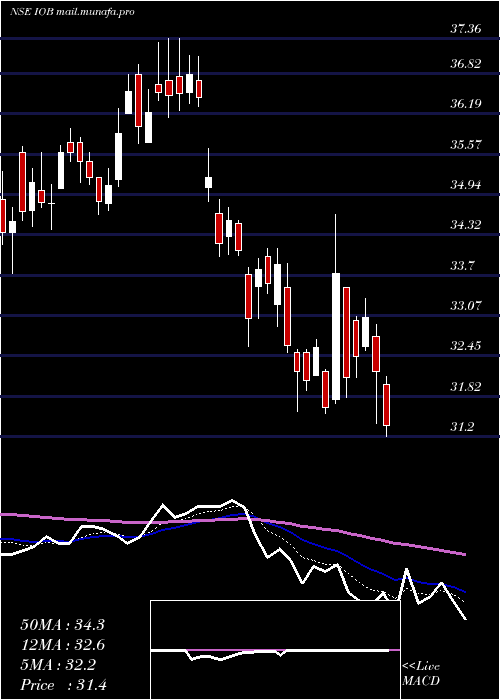
Task: Click the 12MA : 32.6 readout
Action: pos(62,645)
